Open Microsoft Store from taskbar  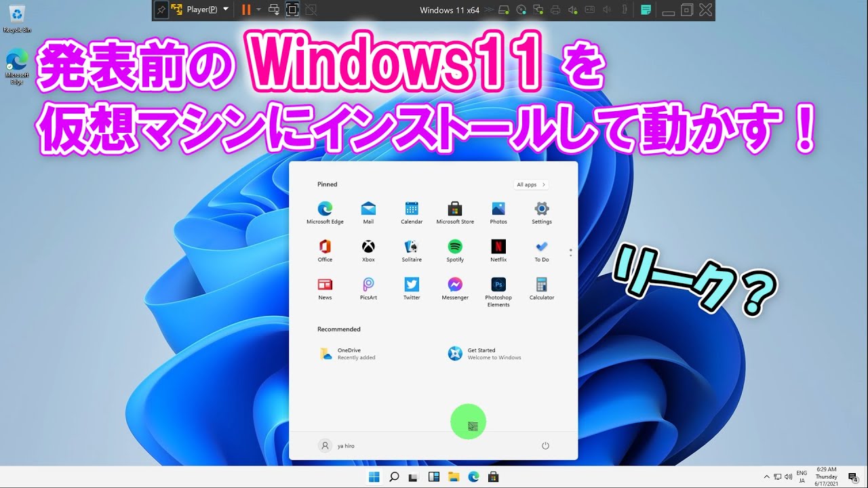(494, 477)
